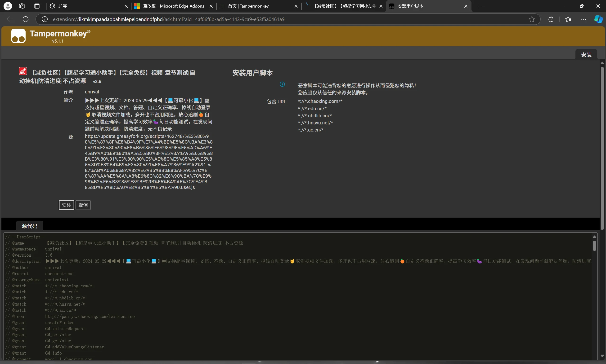This screenshot has height=364, width=606.
Task: Open the Workspaces icon
Action: (22, 6)
